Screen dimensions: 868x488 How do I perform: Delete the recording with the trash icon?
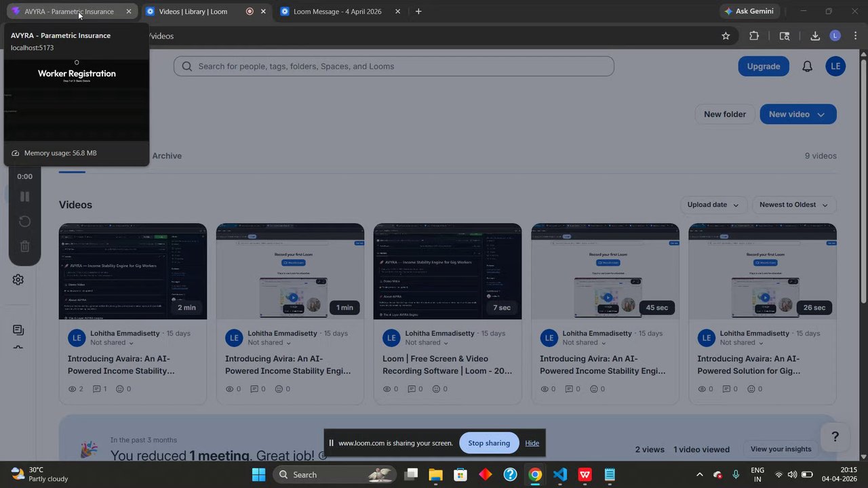(x=24, y=247)
